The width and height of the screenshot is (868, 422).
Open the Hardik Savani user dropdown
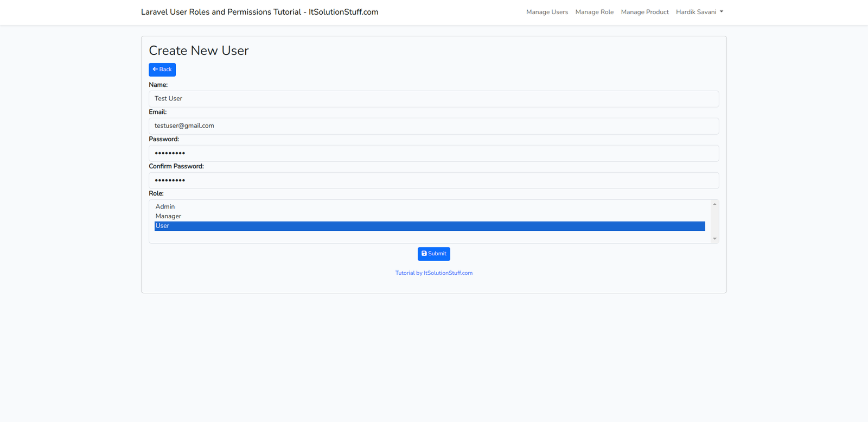tap(699, 12)
